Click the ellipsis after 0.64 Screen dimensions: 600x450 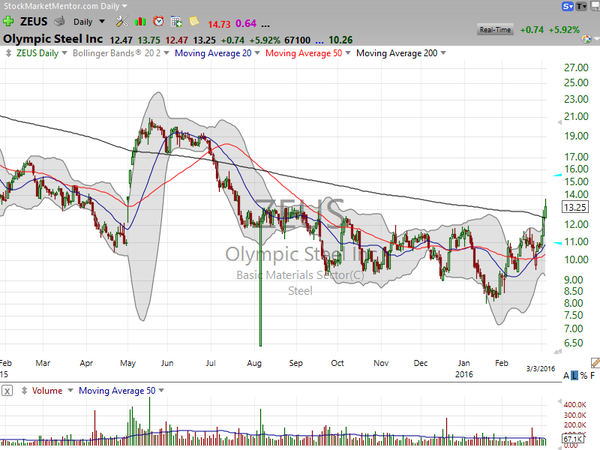265,25
